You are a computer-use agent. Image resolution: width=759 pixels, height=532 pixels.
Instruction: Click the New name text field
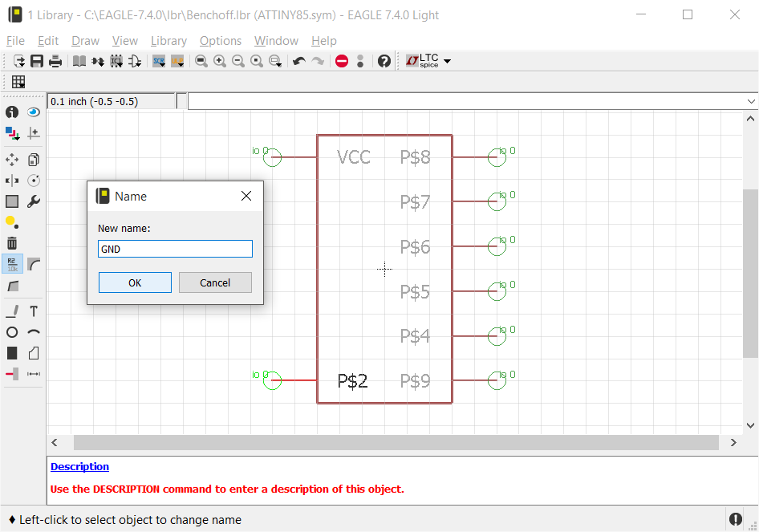tap(175, 249)
